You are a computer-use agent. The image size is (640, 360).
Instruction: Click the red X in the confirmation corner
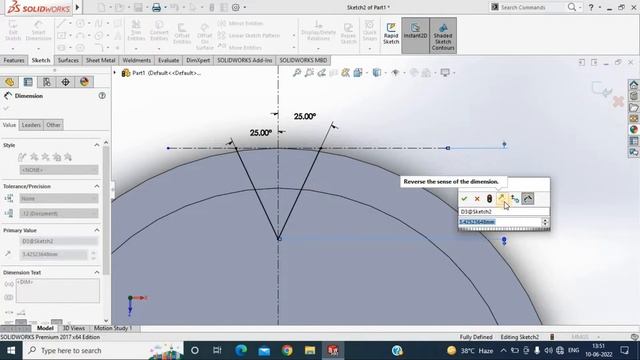click(x=618, y=101)
